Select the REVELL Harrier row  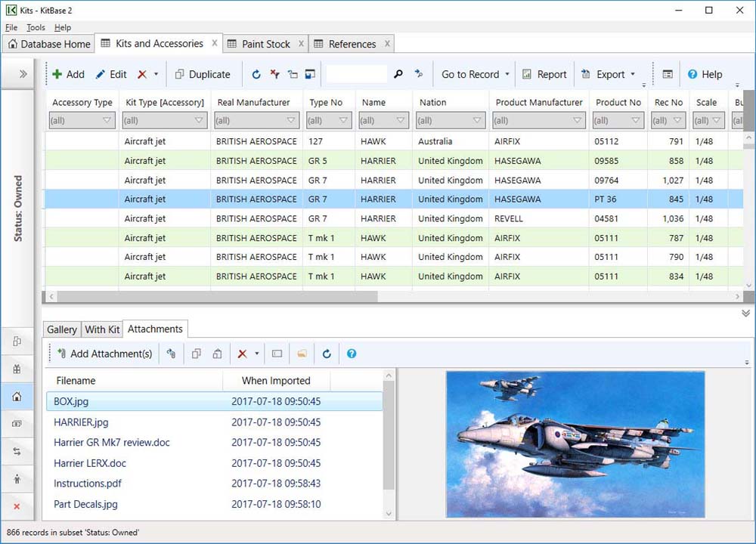click(394, 218)
